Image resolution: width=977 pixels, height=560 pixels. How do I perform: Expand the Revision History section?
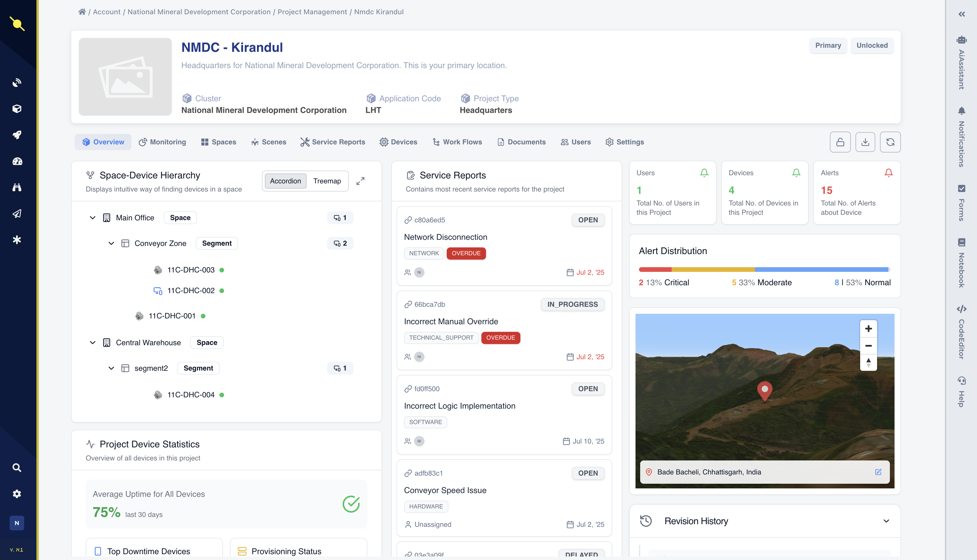click(x=886, y=521)
